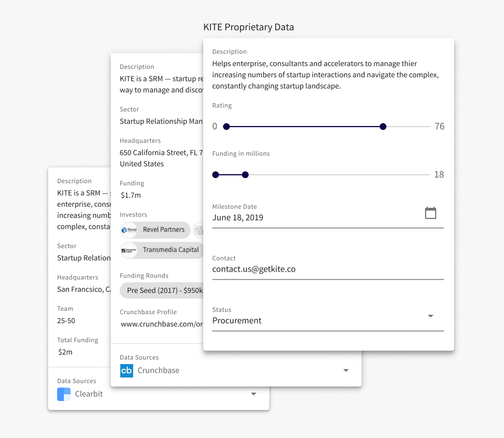Viewport: 504px width, 438px height.
Task: Click the Funding slider right handle
Action: [245, 175]
